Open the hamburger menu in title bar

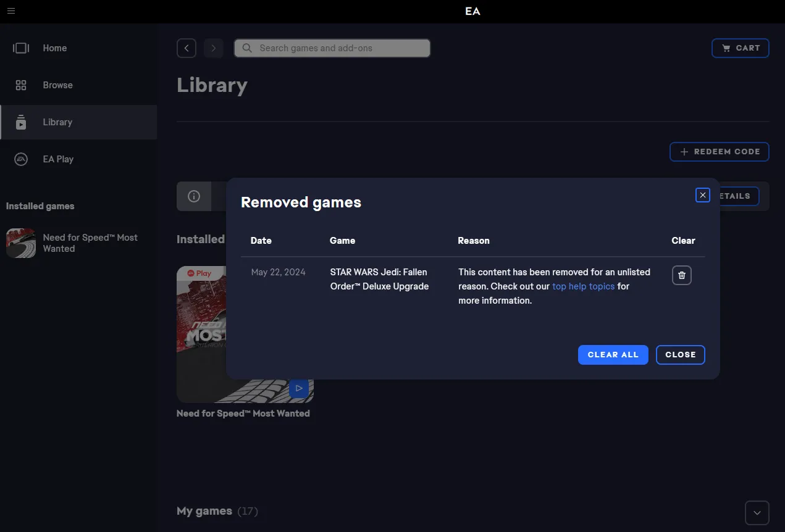coord(11,11)
